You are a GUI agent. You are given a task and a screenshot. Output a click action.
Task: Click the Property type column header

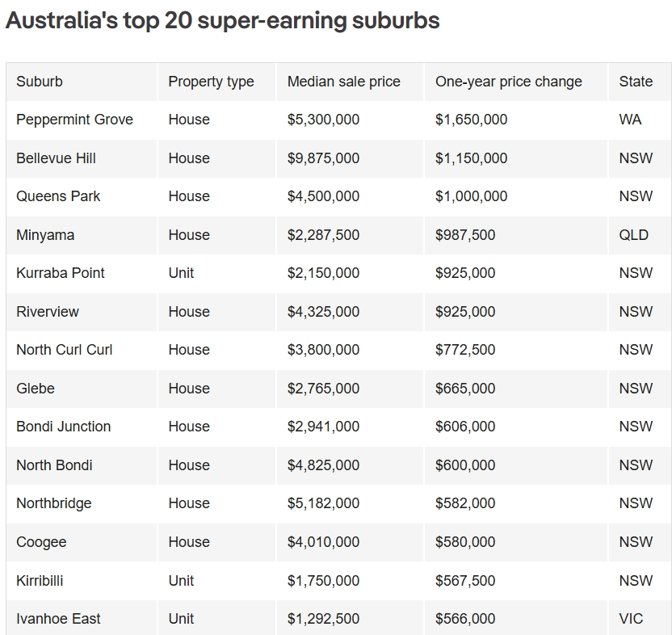pyautogui.click(x=211, y=82)
